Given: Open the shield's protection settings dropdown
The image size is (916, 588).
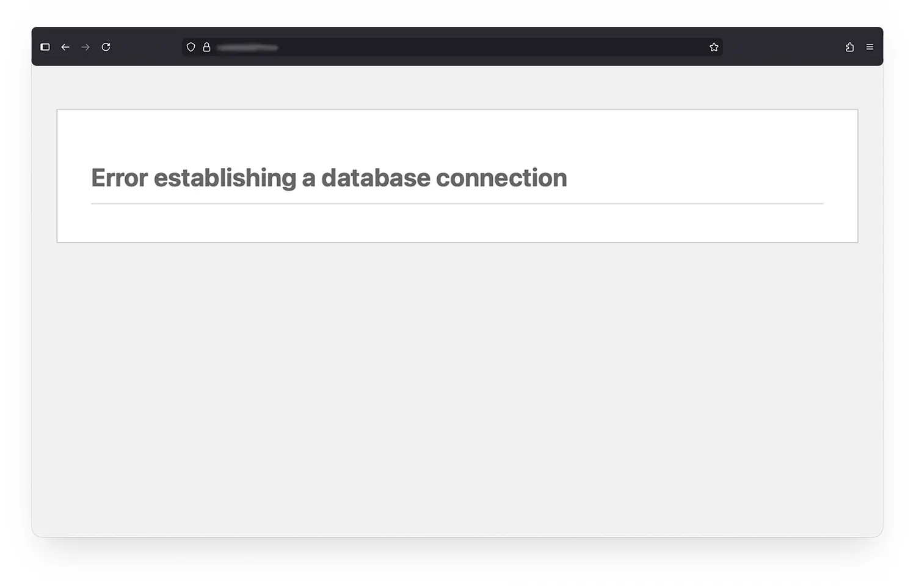Looking at the screenshot, I should tap(191, 47).
